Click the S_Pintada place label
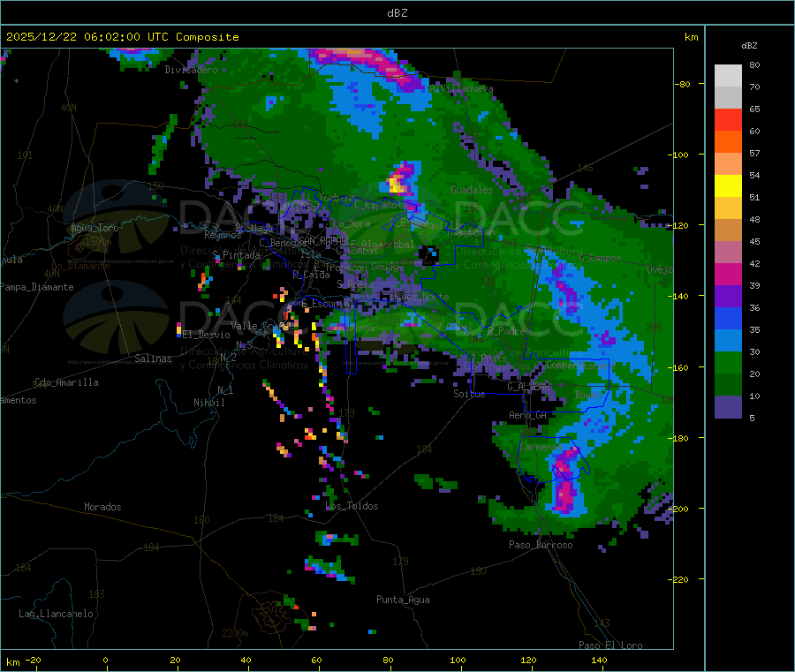795x672 pixels. click(236, 255)
